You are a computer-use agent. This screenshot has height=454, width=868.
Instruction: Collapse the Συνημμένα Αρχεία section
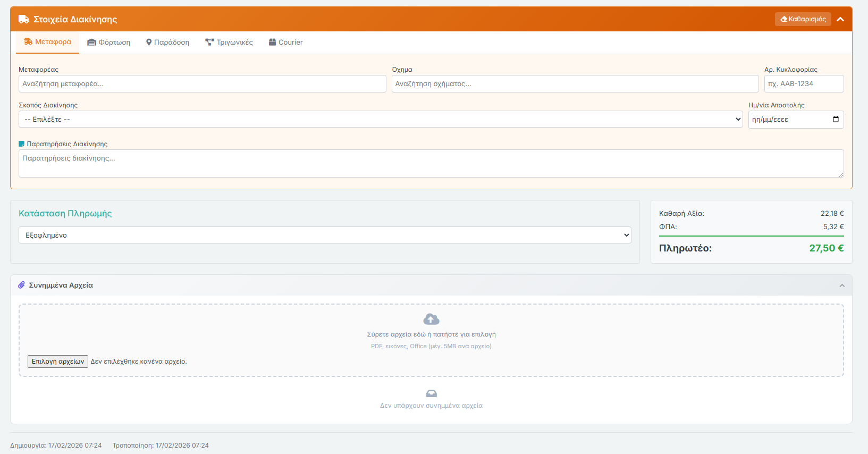[842, 285]
